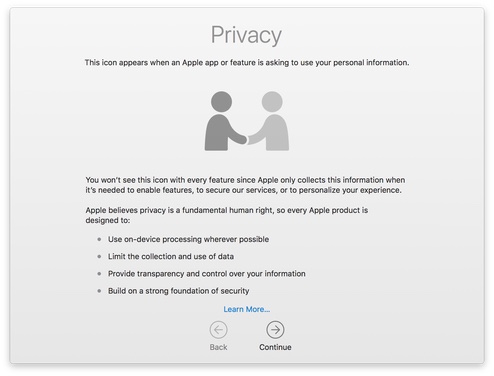
Task: Click the 'You won't see this icon' paragraph
Action: [x=245, y=185]
